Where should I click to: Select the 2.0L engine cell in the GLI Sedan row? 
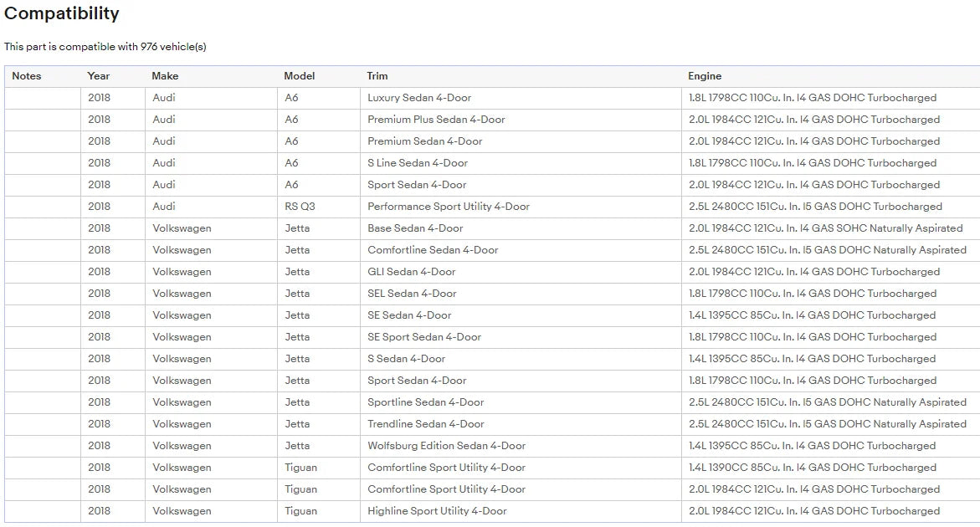(831, 272)
